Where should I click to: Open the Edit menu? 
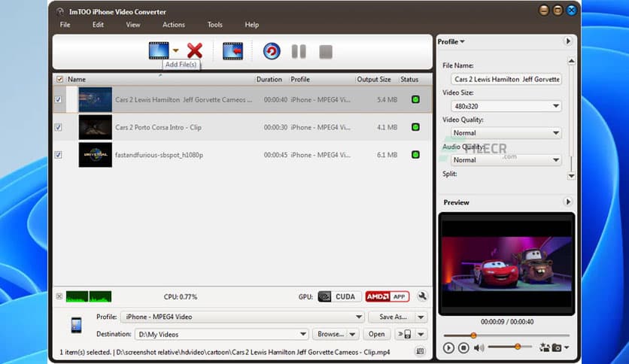[98, 25]
